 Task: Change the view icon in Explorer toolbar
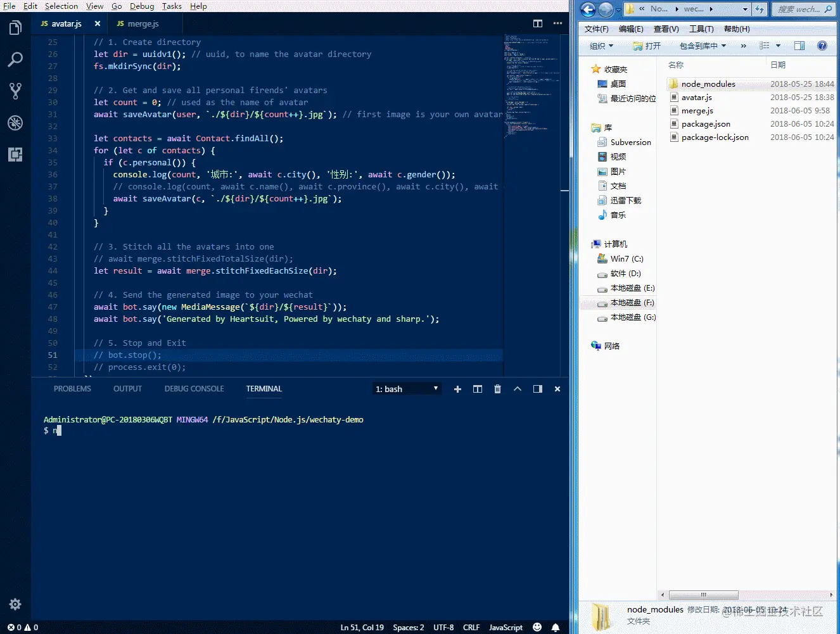point(765,46)
